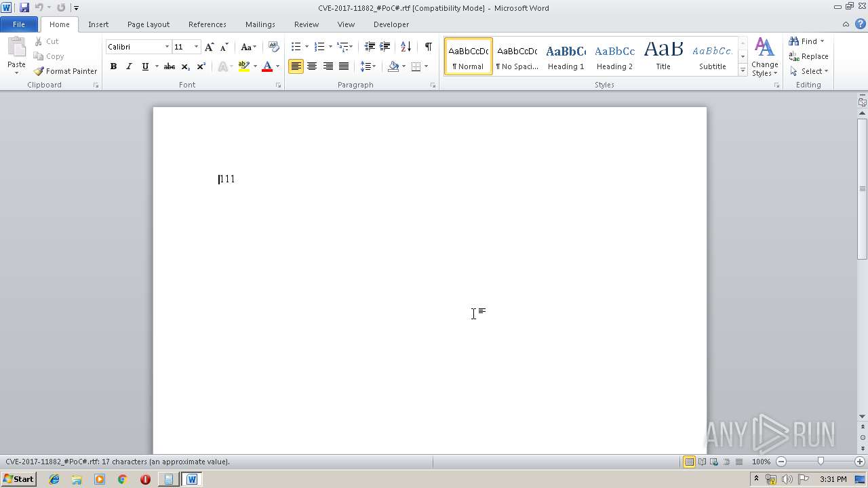Decrease the paragraph indent
The height and width of the screenshot is (488, 868).
coord(370,47)
